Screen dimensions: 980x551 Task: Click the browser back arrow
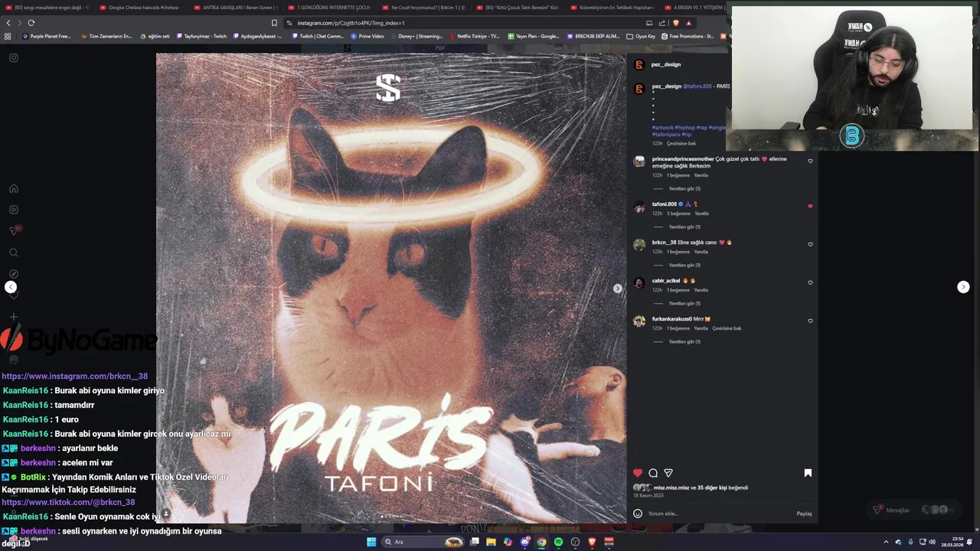tap(8, 23)
